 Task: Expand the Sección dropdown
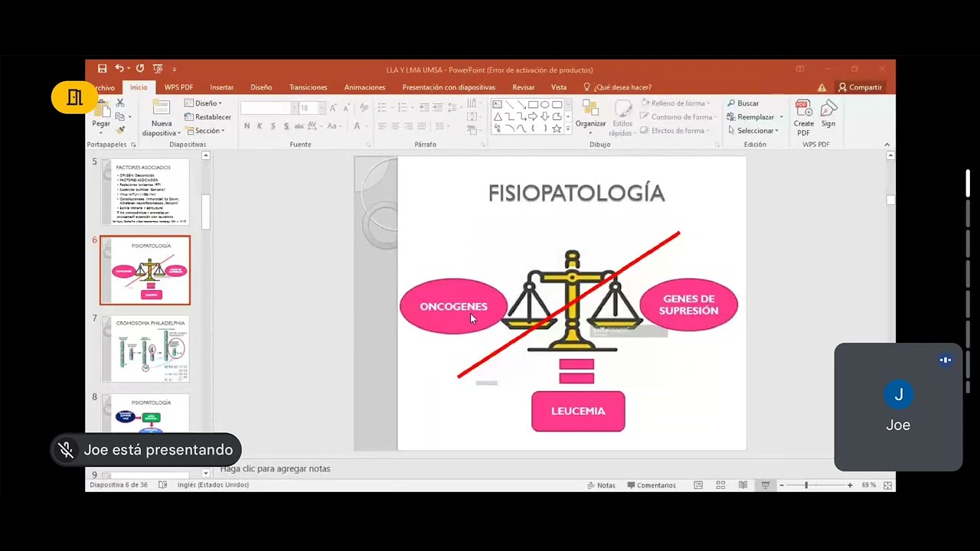[205, 130]
